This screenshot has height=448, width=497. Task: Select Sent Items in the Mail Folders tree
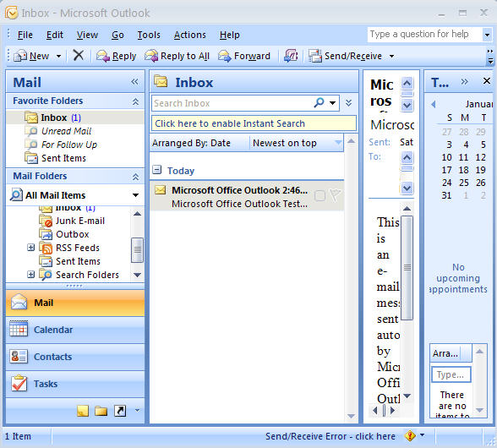(x=78, y=261)
